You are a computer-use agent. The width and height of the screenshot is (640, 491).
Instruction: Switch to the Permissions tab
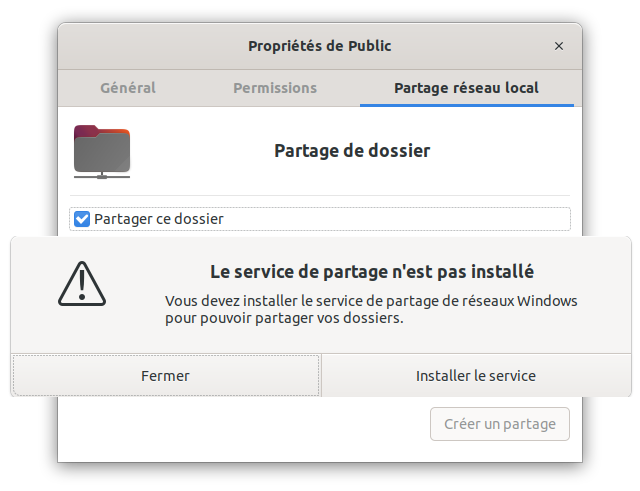coord(275,88)
